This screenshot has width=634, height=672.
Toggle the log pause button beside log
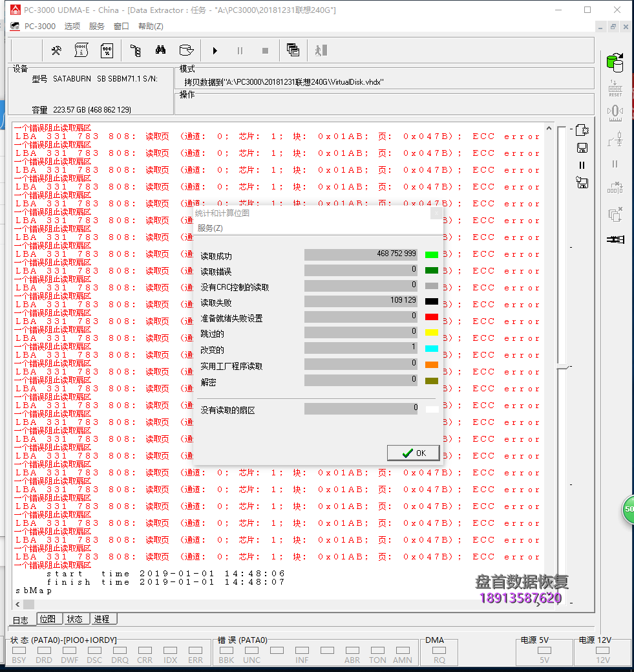[x=582, y=165]
